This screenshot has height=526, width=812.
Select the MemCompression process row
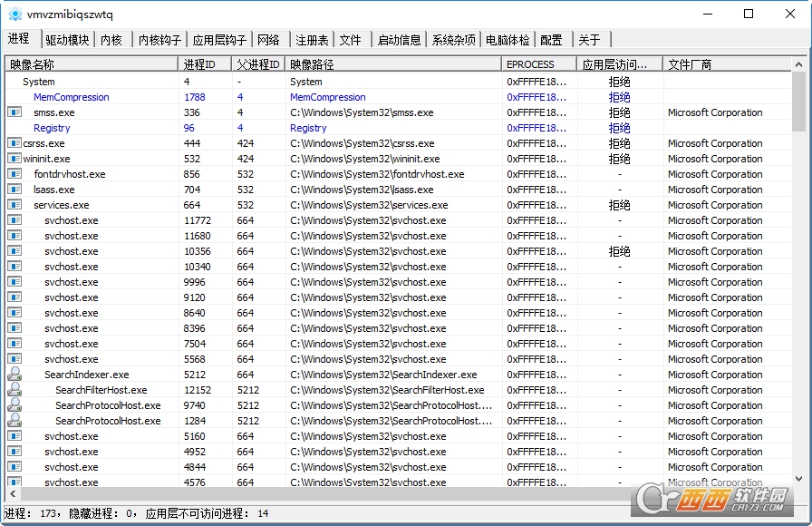coord(71,97)
